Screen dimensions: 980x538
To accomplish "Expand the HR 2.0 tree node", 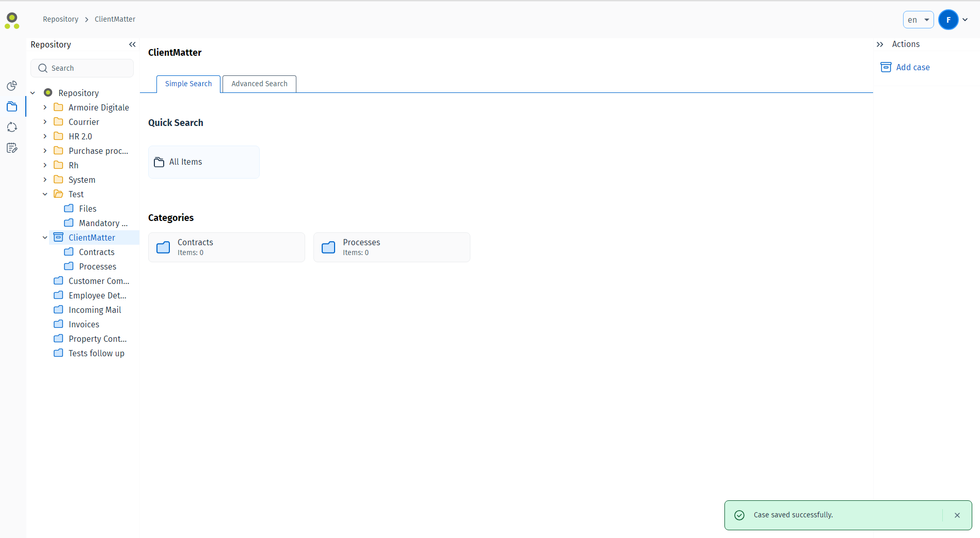I will pyautogui.click(x=45, y=136).
